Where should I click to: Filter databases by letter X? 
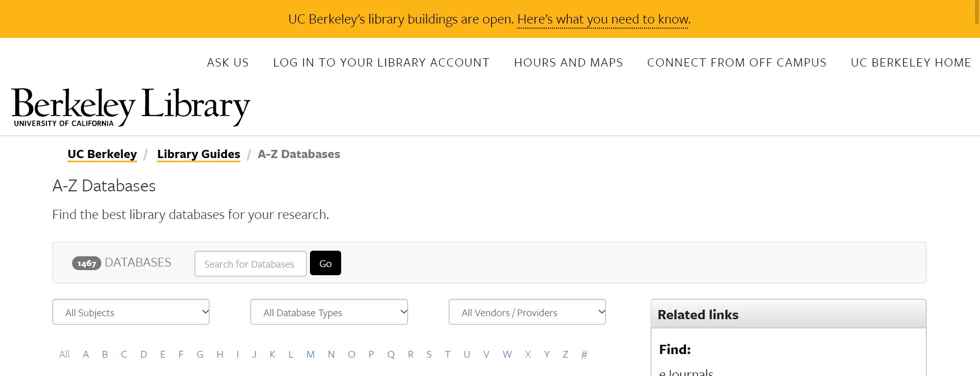pyautogui.click(x=528, y=354)
